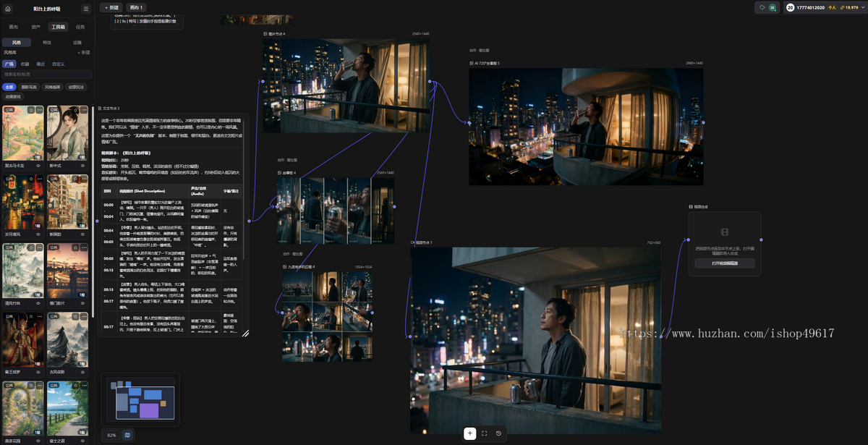Click resize handle of text node 3
The width and height of the screenshot is (868, 445).
(245, 334)
